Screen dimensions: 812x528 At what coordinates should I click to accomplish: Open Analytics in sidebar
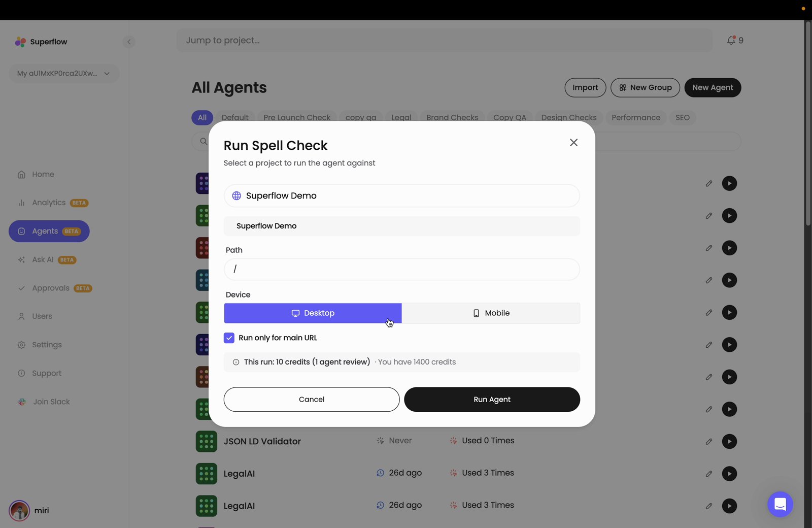coord(53,203)
